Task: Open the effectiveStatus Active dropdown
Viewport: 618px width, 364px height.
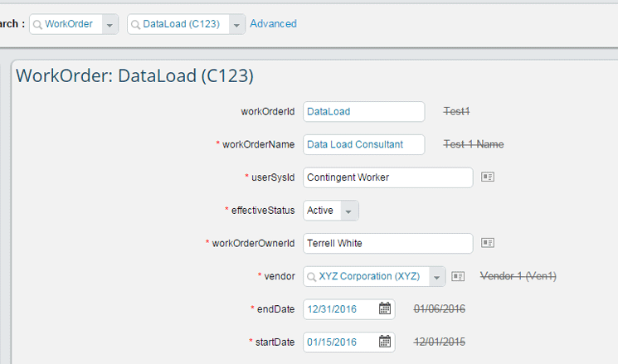Action: 349,211
